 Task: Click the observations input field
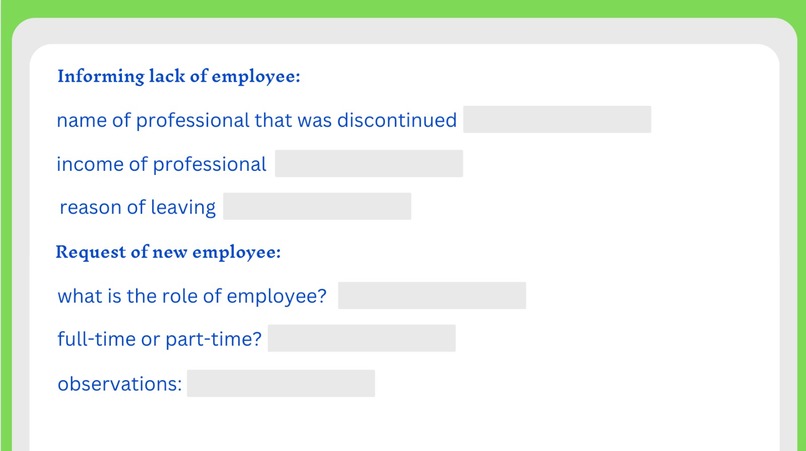(x=281, y=383)
